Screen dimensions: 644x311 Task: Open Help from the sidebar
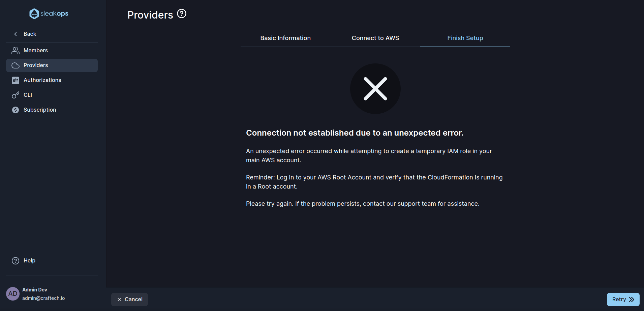tap(52, 261)
